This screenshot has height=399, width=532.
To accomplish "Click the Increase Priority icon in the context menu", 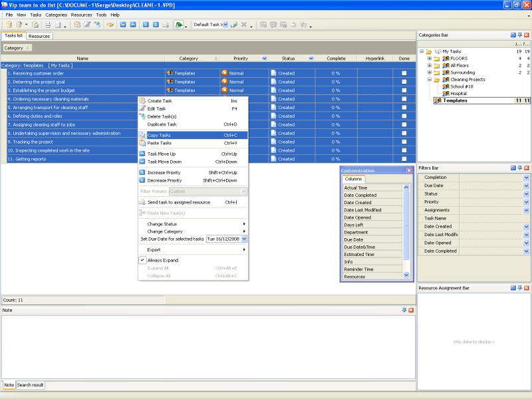I will 142,172.
